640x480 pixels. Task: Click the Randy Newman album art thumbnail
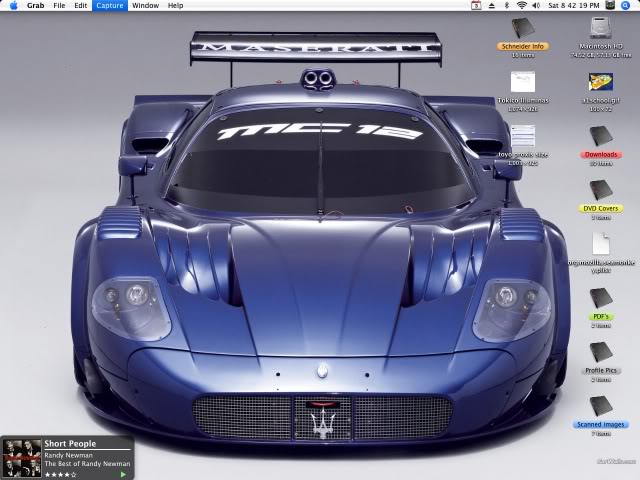point(22,458)
